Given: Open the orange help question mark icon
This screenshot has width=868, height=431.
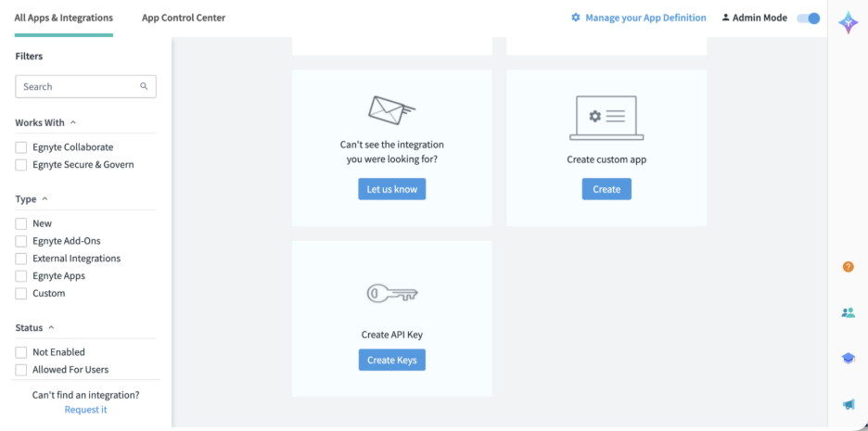Looking at the screenshot, I should (849, 267).
